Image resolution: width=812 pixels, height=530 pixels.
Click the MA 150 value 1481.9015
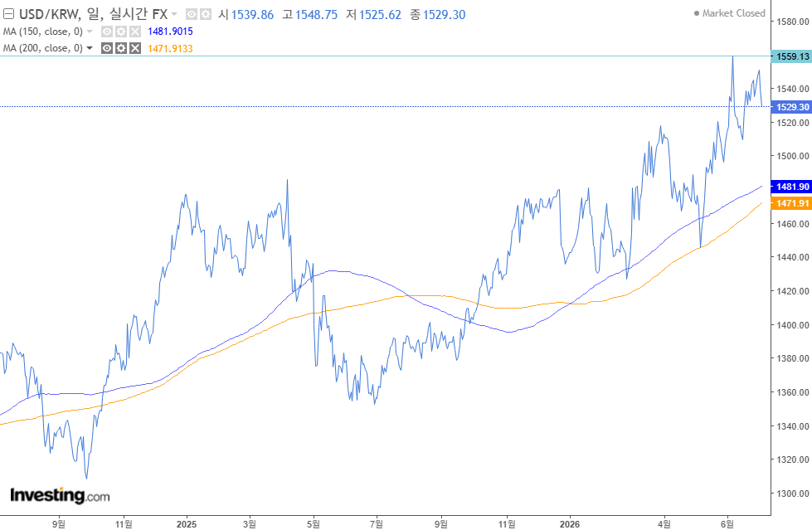[170, 32]
